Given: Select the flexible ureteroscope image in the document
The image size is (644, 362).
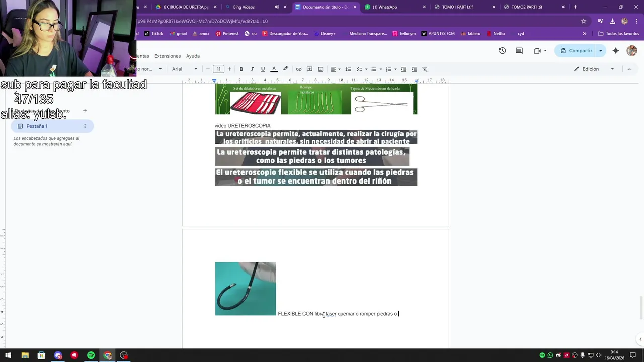Looking at the screenshot, I should (x=246, y=289).
